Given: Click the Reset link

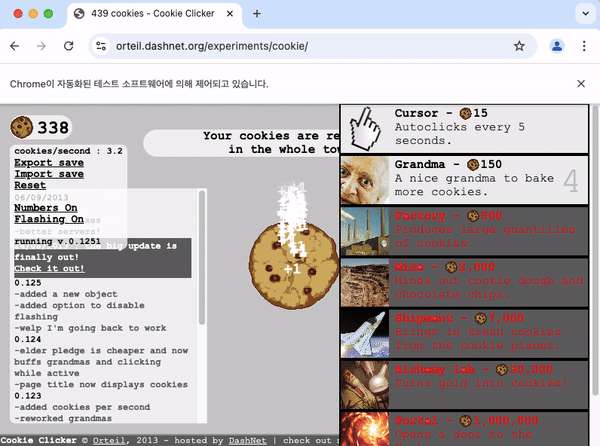Looking at the screenshot, I should [x=30, y=185].
